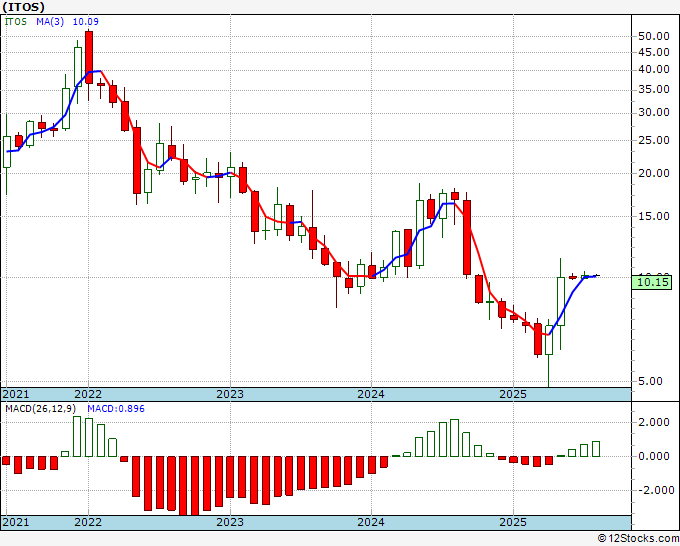Click the 40.00 price axis label
Screen dimensions: 680x546
[654, 69]
